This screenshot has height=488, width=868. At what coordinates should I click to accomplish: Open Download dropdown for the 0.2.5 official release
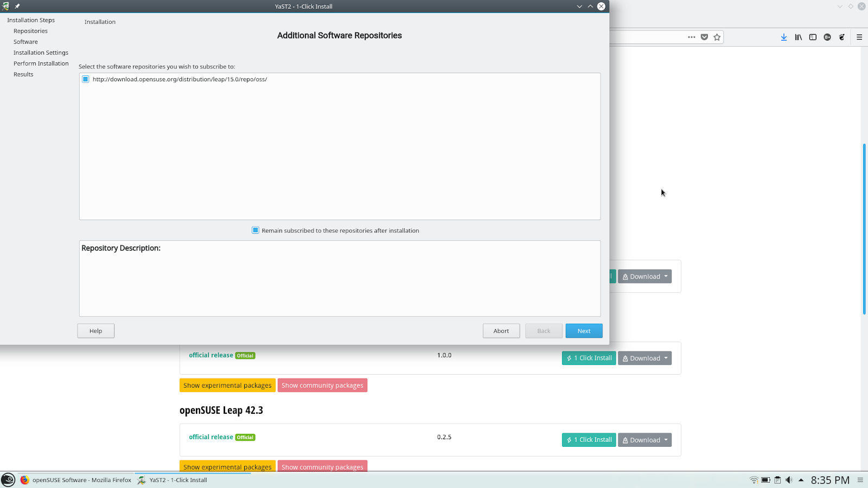644,440
